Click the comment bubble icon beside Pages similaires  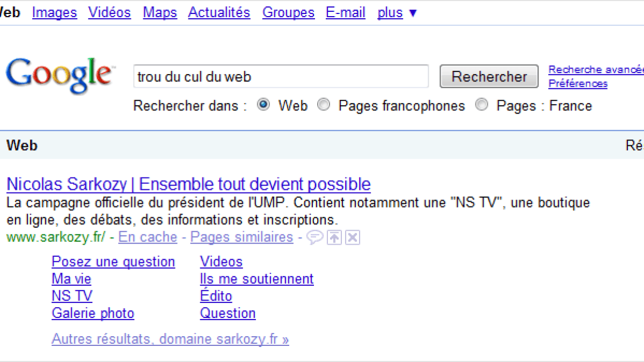(x=314, y=238)
